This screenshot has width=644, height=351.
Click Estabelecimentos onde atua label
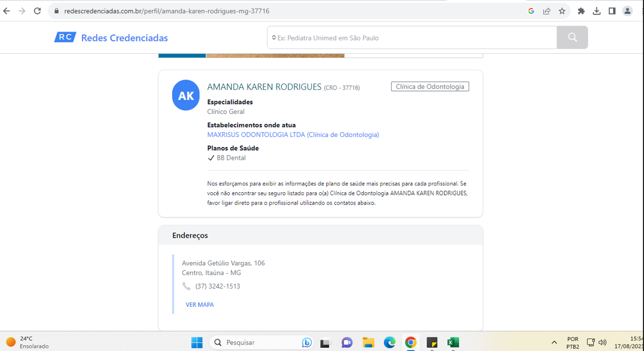pyautogui.click(x=251, y=125)
